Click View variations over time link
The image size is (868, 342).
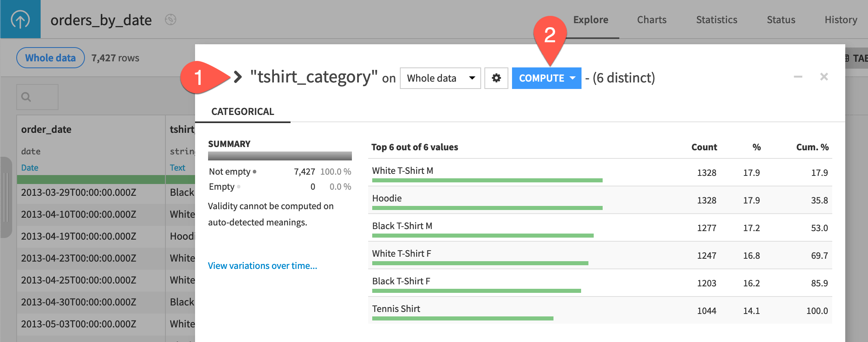pos(263,266)
